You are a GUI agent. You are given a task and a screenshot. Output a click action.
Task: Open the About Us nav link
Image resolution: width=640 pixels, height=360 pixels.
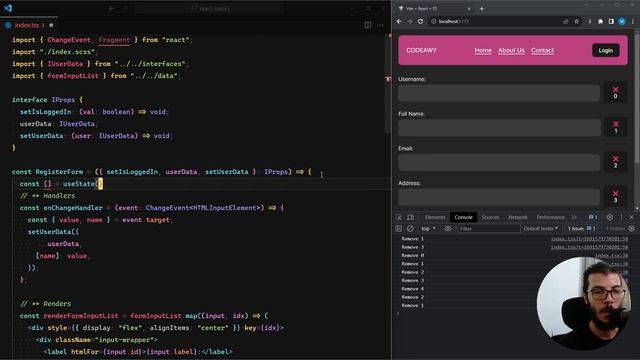pyautogui.click(x=511, y=50)
